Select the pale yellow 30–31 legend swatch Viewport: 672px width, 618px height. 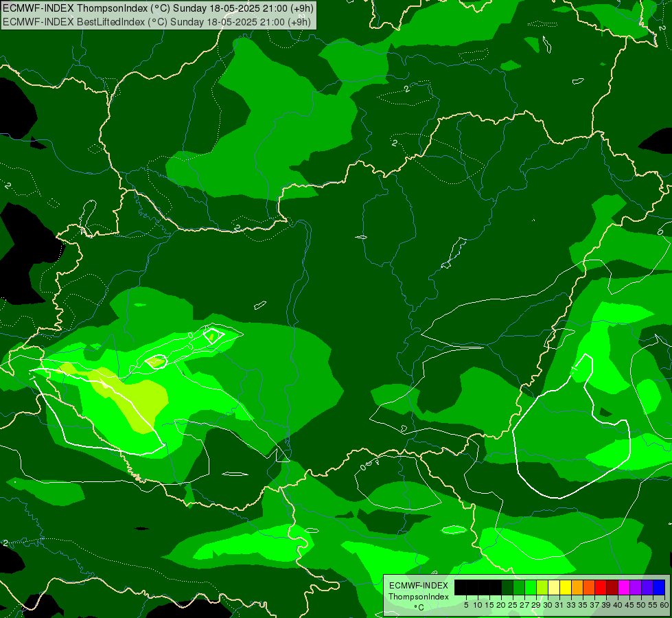(x=554, y=587)
